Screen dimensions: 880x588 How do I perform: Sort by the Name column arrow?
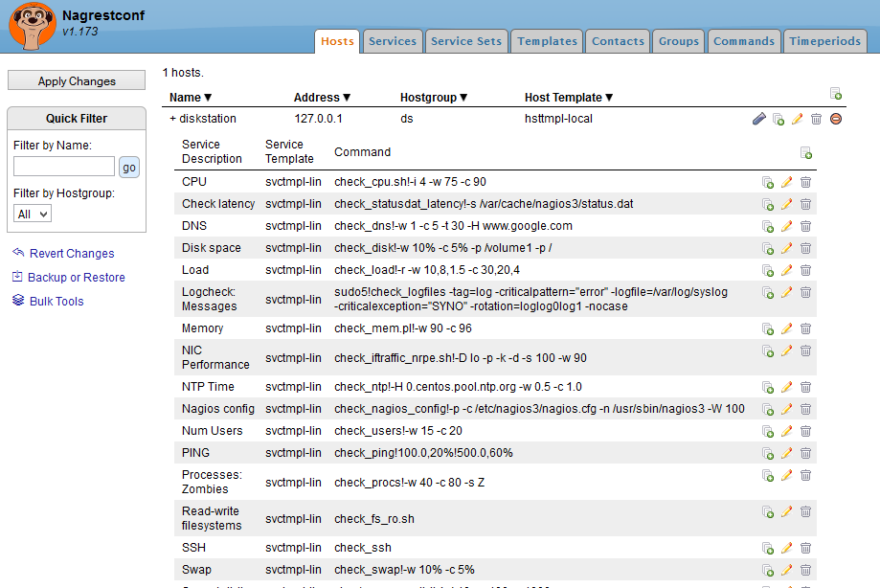click(x=207, y=97)
